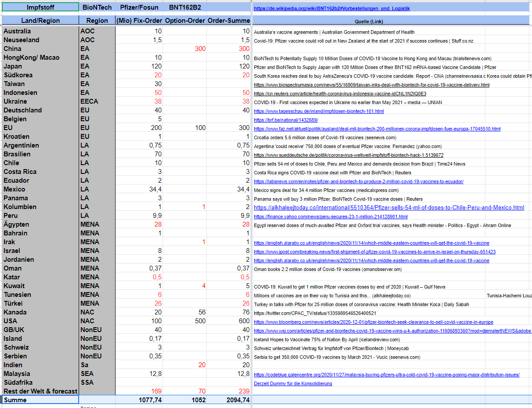Select the 'Costa Rica' country cell
This screenshot has height=408, width=532.
pos(40,172)
